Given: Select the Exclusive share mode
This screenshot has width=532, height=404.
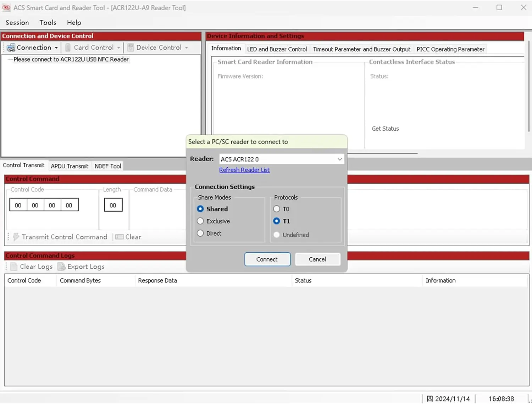Looking at the screenshot, I should (x=200, y=221).
